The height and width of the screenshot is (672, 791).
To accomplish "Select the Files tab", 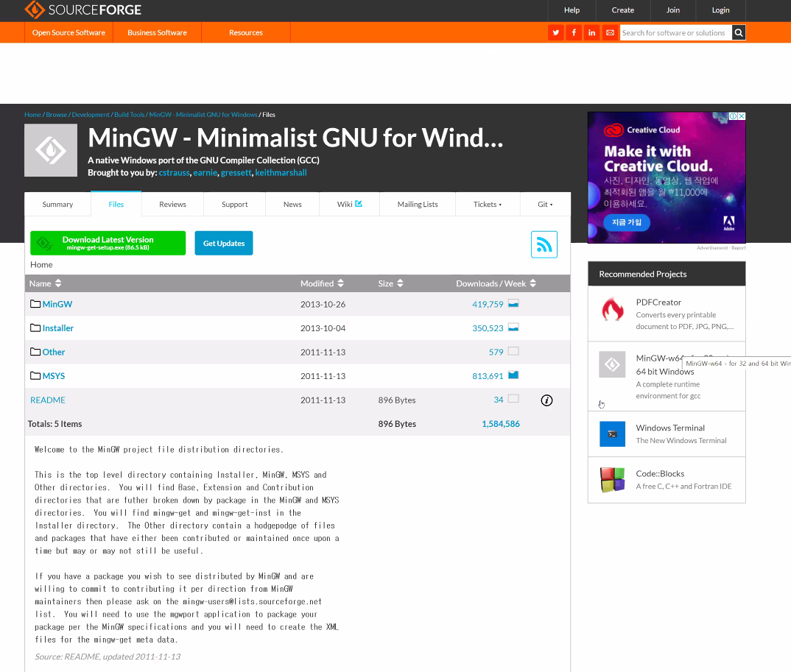I will point(116,204).
